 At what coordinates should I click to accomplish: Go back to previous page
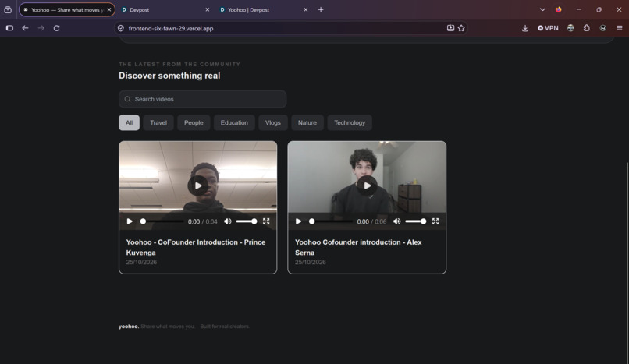point(25,28)
